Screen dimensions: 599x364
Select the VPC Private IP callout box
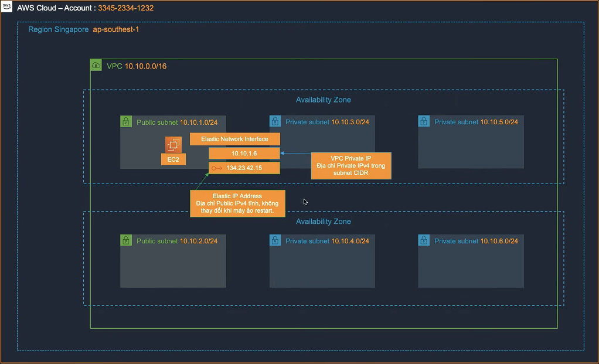[x=349, y=166]
